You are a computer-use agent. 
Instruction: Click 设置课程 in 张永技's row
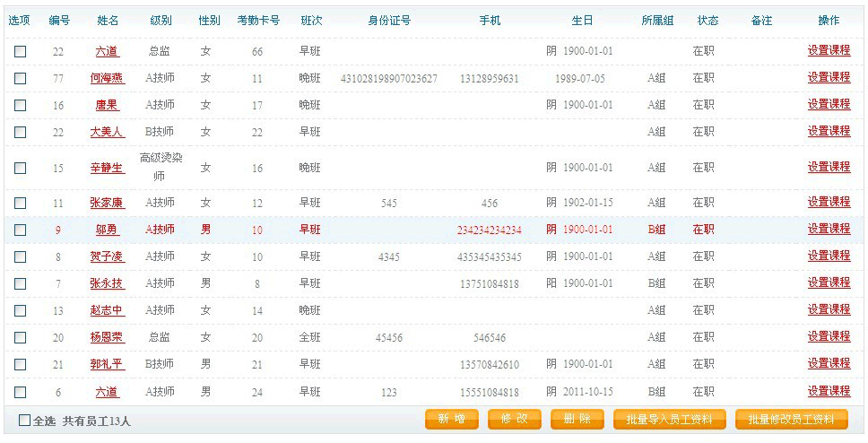[829, 283]
